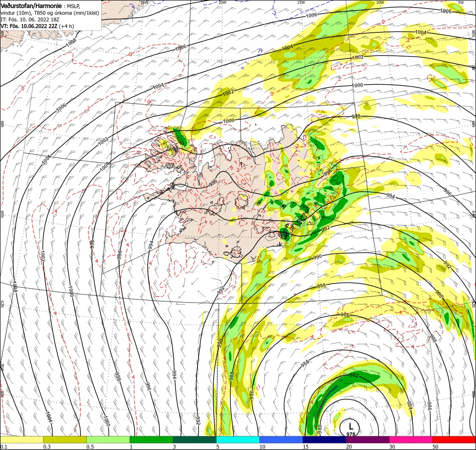Select the green 1–3 mm legend swatch
The height and width of the screenshot is (450, 476).
point(151,440)
